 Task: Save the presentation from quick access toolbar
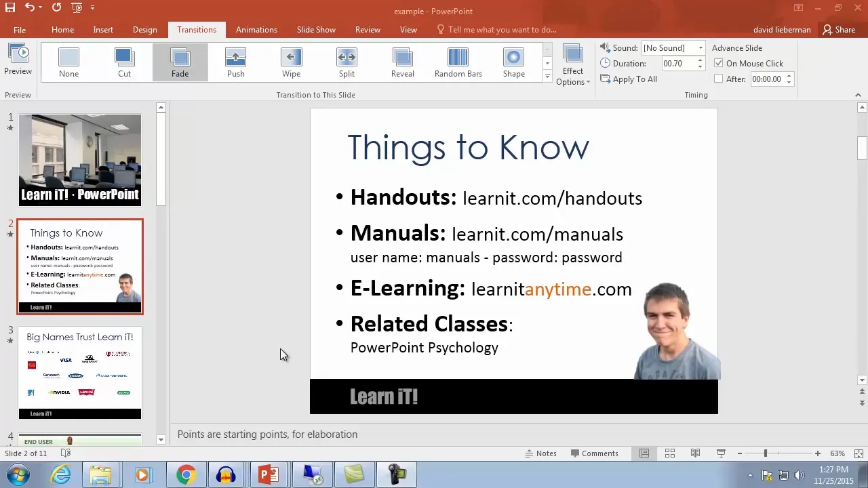point(9,7)
